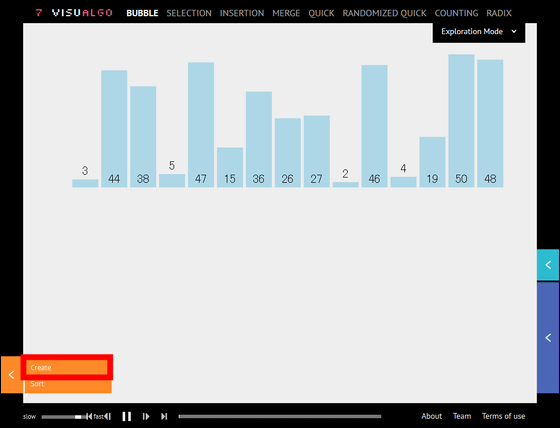Click the 'fast' speed label
Screen dimensions: 560x428
coord(98,417)
